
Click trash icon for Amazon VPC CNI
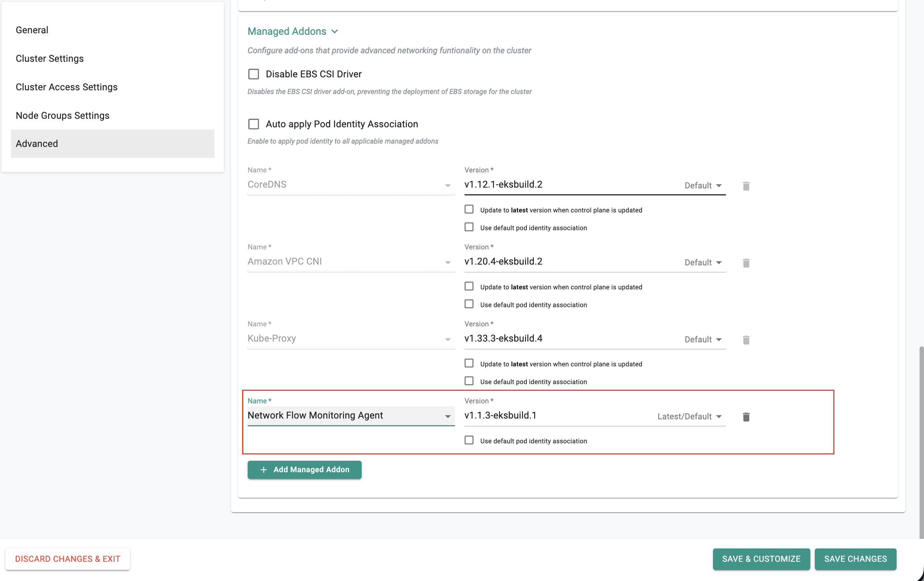[x=746, y=263]
